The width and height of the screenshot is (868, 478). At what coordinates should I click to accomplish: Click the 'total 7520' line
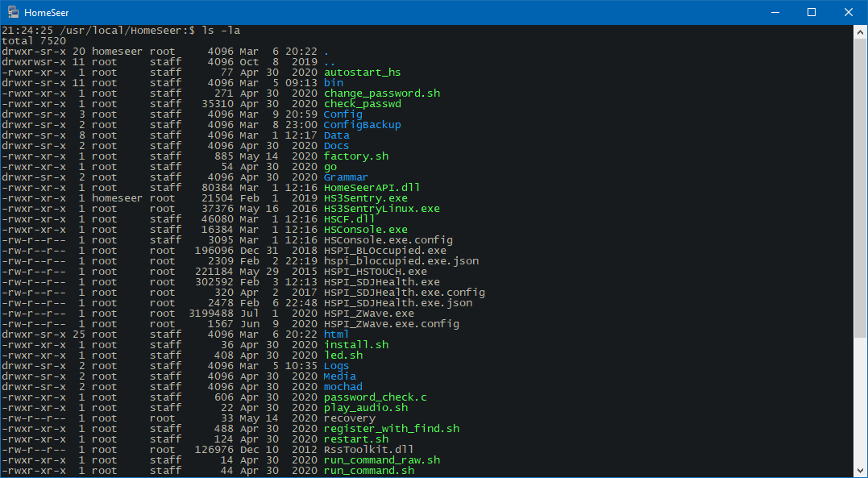pyautogui.click(x=34, y=40)
